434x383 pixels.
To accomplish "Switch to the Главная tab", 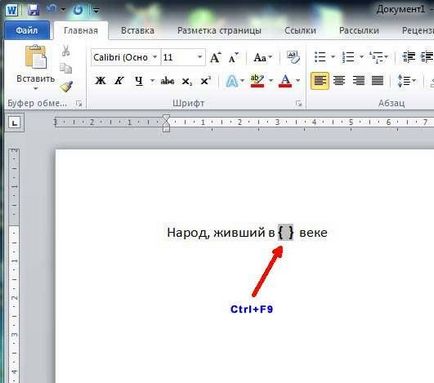I will [81, 31].
